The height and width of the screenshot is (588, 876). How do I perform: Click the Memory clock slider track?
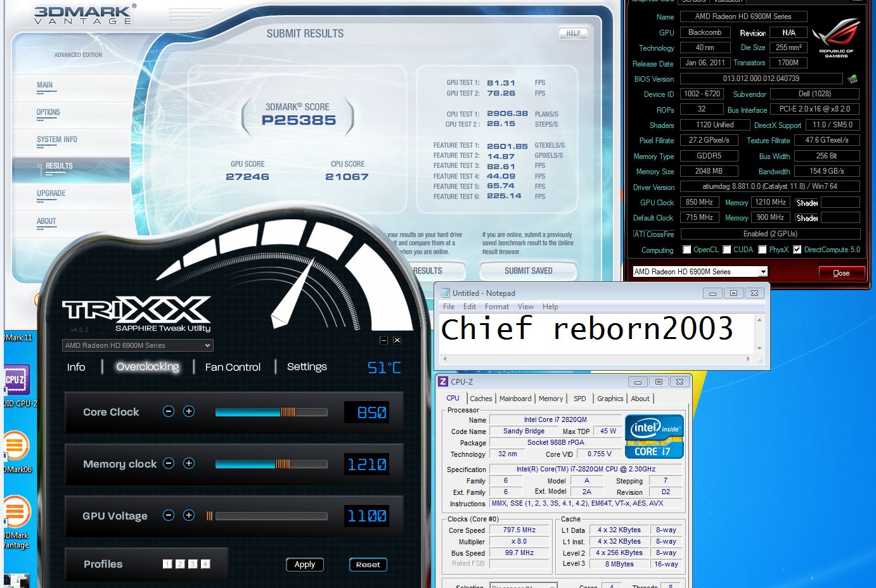271,464
